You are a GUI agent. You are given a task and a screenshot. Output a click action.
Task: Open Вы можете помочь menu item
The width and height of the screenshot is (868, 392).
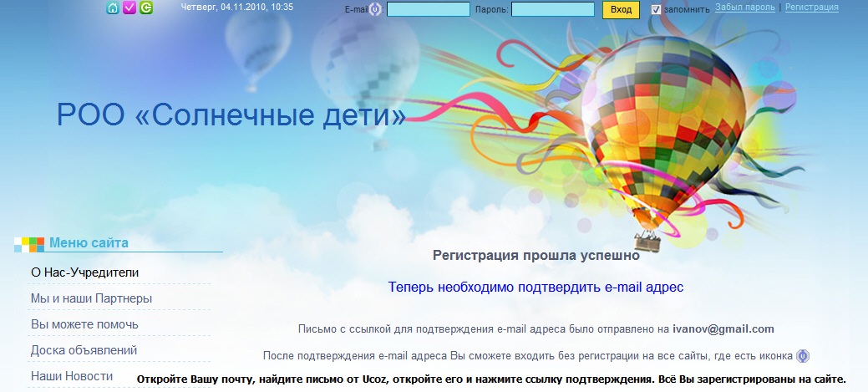(84, 324)
